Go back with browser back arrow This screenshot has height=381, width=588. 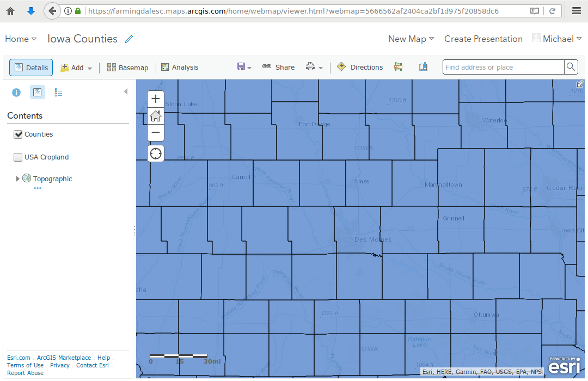[x=52, y=11]
